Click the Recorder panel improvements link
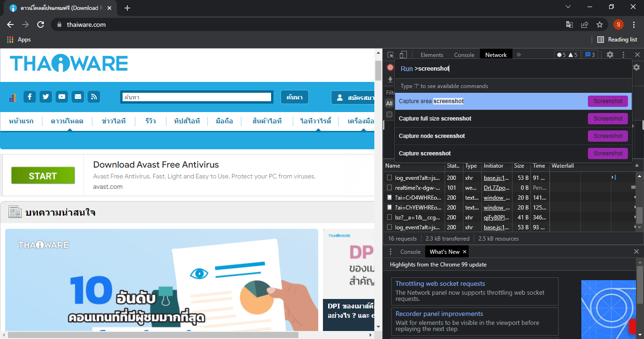This screenshot has height=339, width=644. 439,314
